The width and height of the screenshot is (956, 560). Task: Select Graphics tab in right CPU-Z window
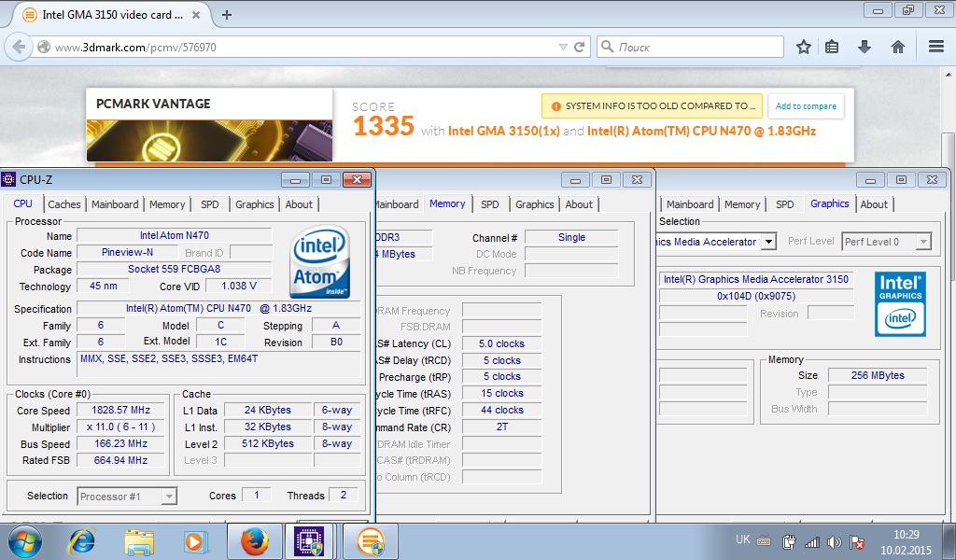tap(829, 203)
